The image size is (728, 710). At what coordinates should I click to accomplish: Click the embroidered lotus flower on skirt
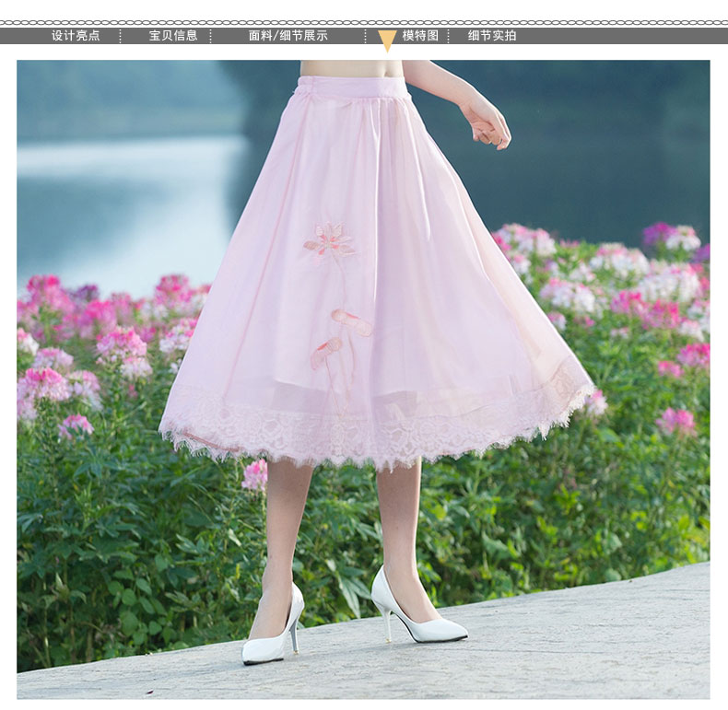click(x=328, y=241)
